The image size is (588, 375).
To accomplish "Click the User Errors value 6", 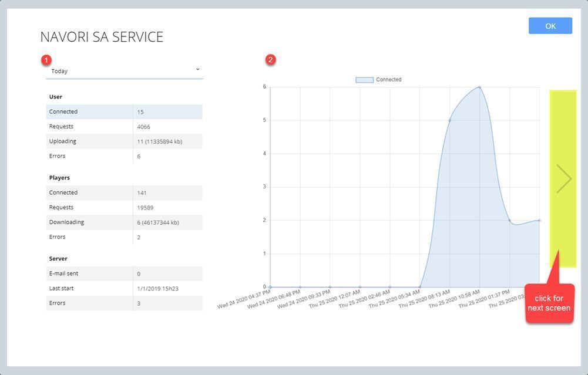I will (139, 156).
